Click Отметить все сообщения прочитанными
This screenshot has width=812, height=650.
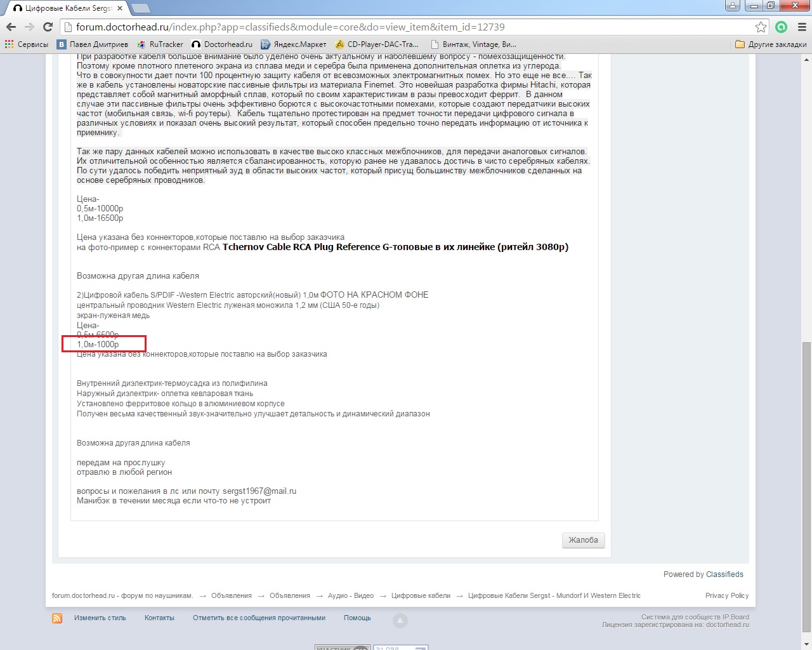pos(259,618)
